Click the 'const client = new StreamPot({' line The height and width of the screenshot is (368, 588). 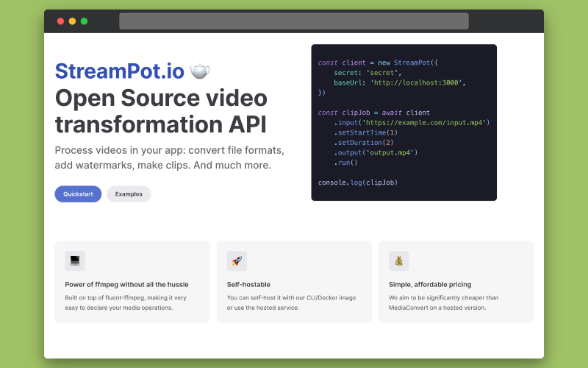378,63
